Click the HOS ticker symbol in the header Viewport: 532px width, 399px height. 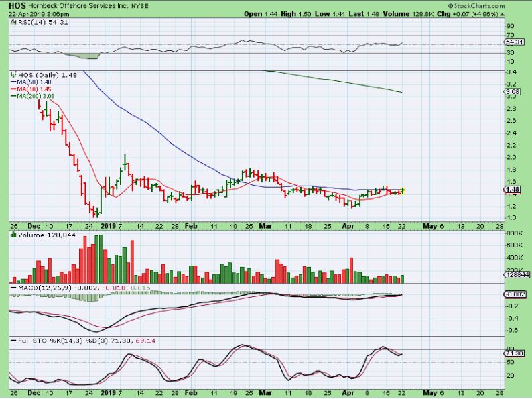coord(17,5)
